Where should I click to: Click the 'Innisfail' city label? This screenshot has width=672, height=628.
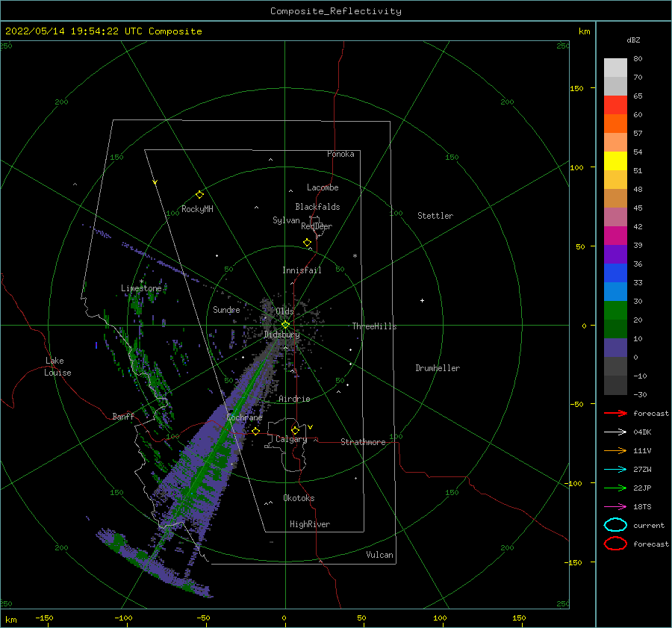tap(302, 270)
